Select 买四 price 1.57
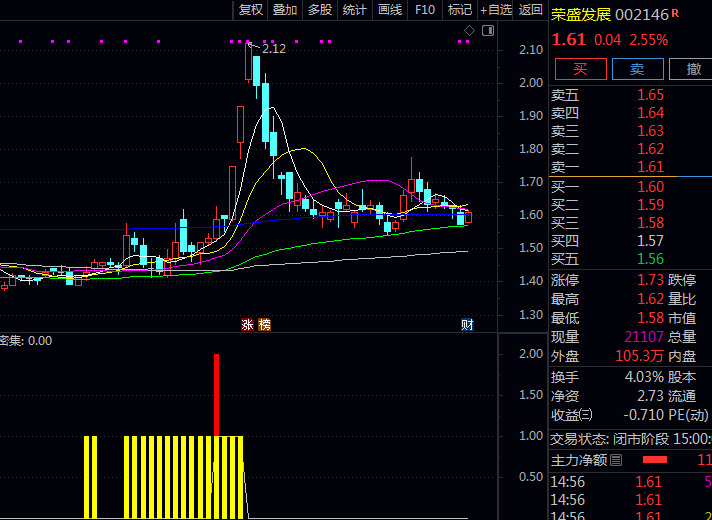The width and height of the screenshot is (712, 520). [x=650, y=241]
